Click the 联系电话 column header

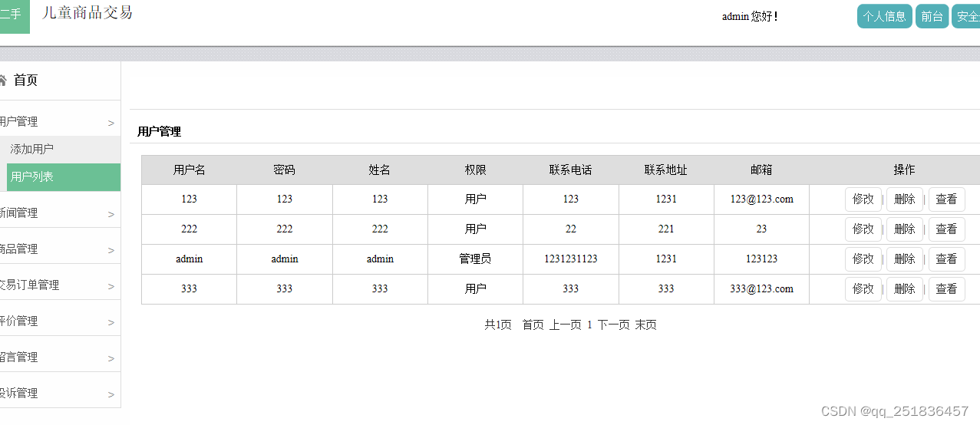pos(570,170)
